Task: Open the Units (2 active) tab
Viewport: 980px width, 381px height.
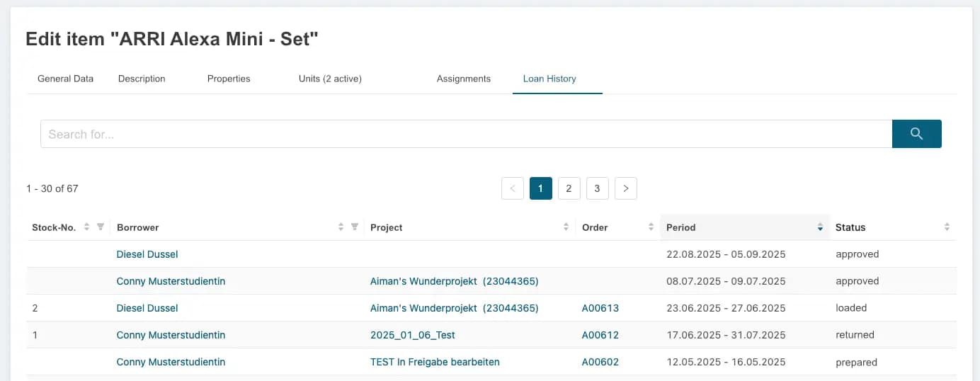Action: tap(330, 79)
